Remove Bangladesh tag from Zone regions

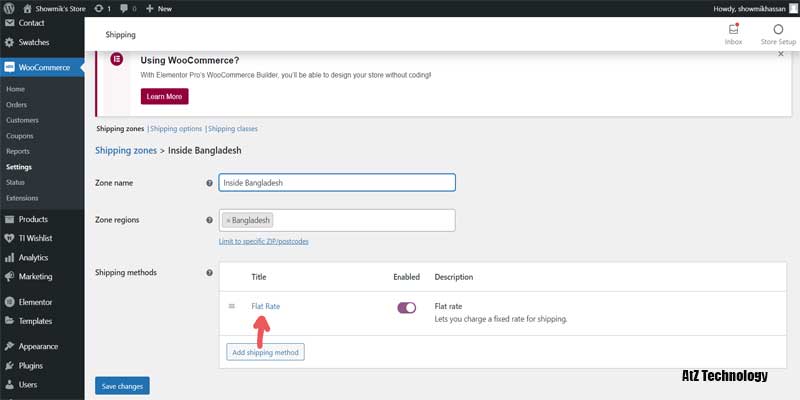228,220
